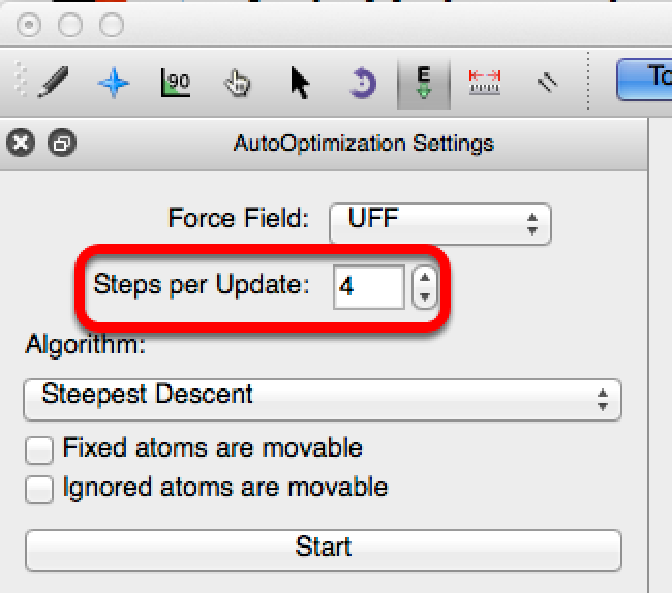This screenshot has width=672, height=594.
Task: Open the Force Field UFF dropdown
Action: (440, 221)
